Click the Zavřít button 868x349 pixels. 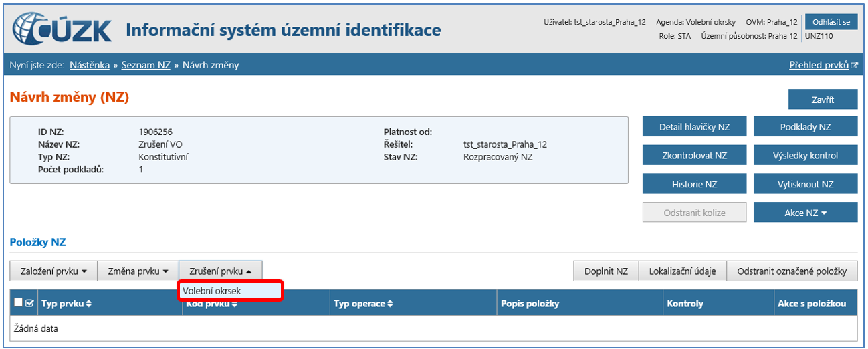pos(823,100)
